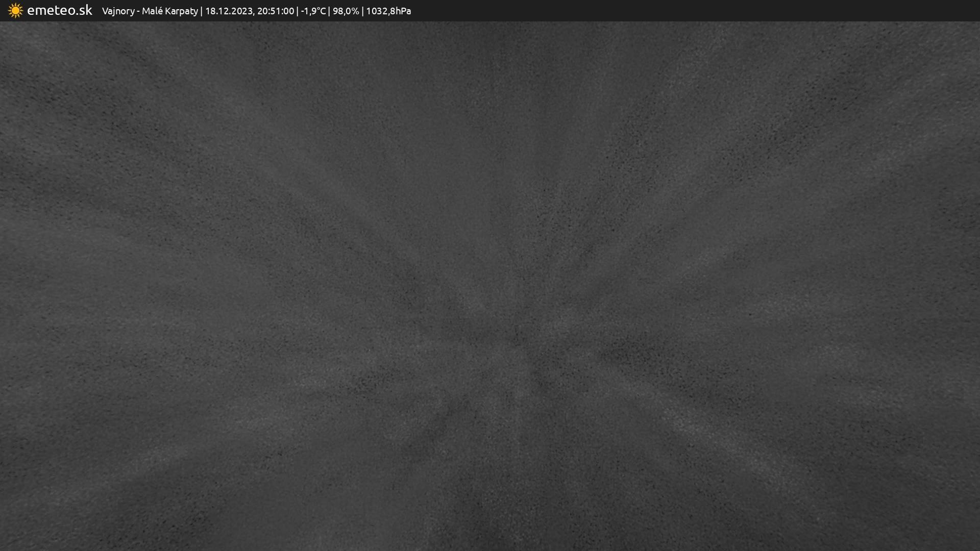The height and width of the screenshot is (551, 980).
Task: Click the sun logo icon
Action: [x=15, y=11]
